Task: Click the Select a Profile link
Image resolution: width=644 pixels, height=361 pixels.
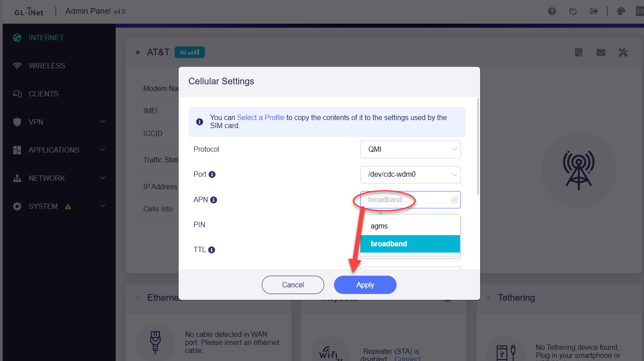Action: pyautogui.click(x=261, y=118)
